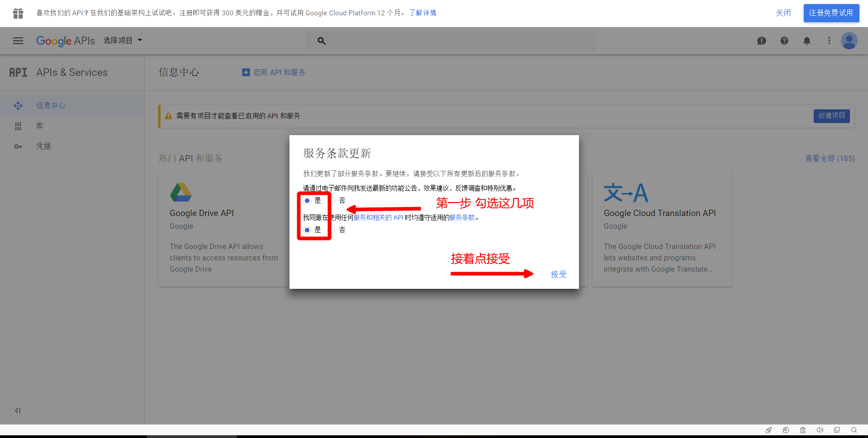
Task: Click the speaker volume icon in status bar
Action: (x=820, y=430)
